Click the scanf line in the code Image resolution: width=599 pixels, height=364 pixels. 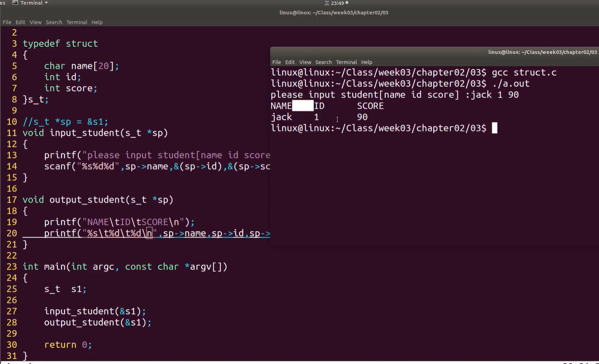pos(157,166)
